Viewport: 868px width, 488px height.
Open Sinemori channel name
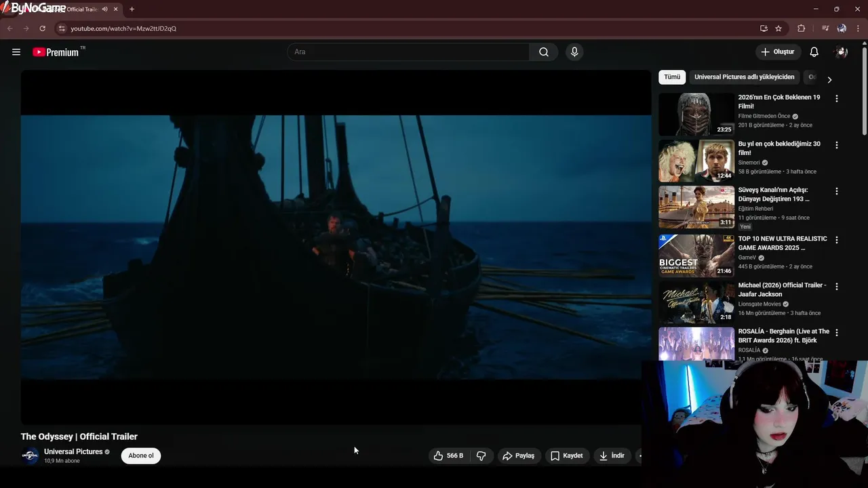749,163
